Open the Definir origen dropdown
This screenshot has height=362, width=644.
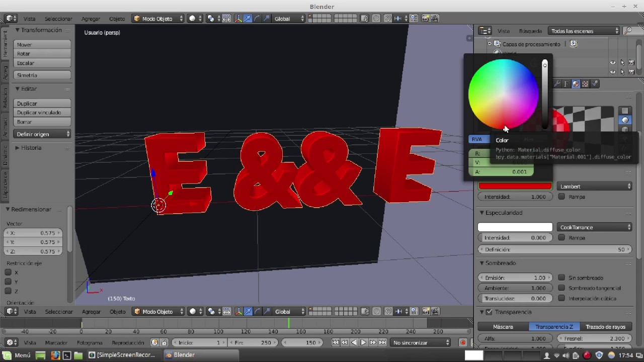[x=42, y=134]
